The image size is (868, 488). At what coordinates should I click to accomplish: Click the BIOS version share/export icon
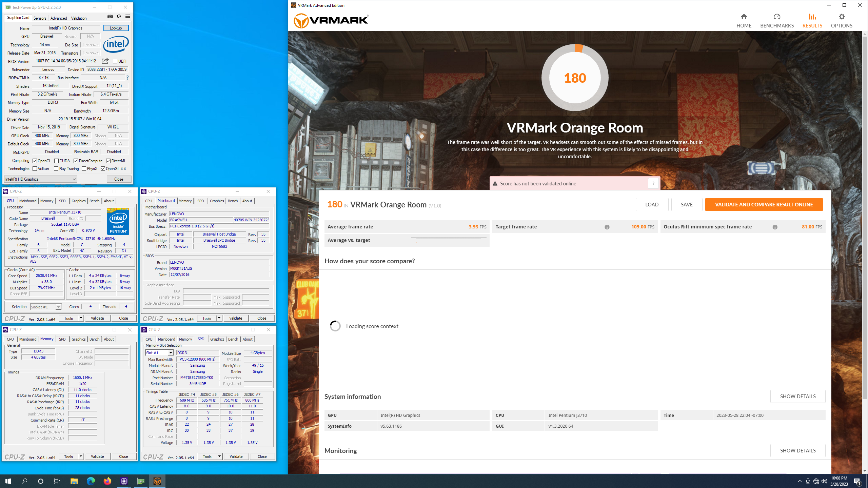pyautogui.click(x=105, y=61)
